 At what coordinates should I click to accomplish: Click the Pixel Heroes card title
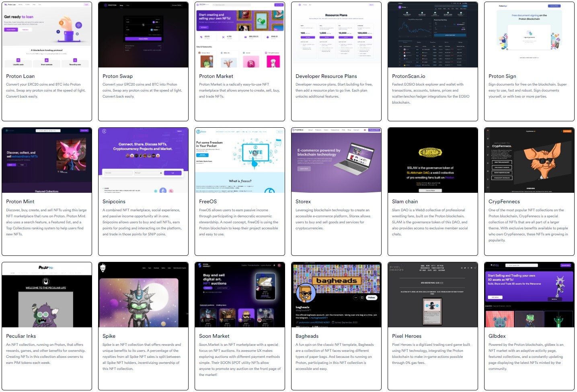407,336
